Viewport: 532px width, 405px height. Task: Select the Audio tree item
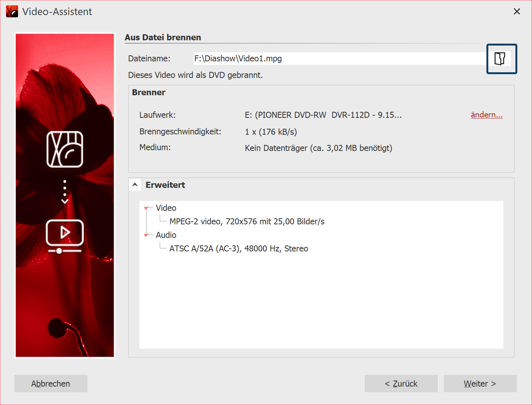tap(166, 235)
